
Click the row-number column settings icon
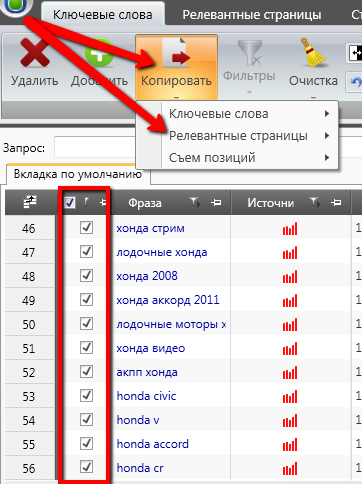click(30, 202)
